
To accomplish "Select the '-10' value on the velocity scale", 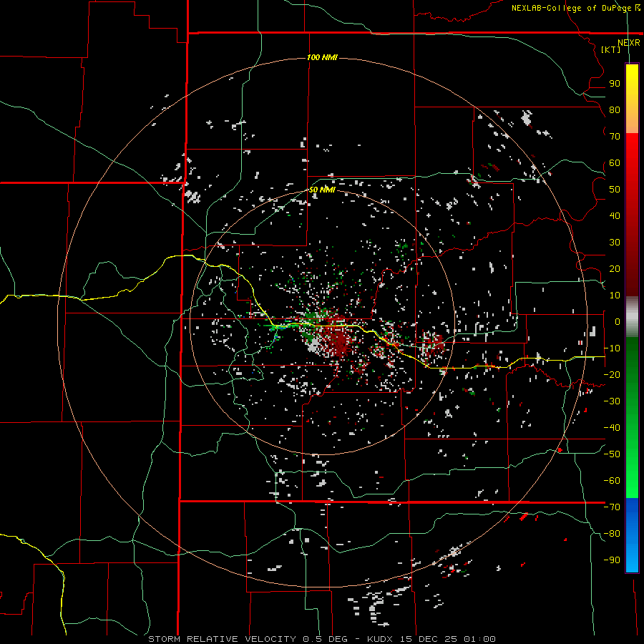I will [612, 348].
